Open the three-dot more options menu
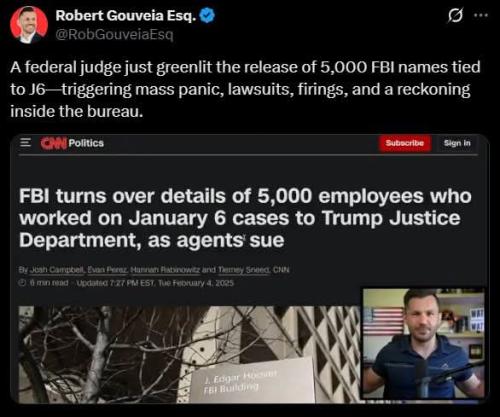 point(481,15)
